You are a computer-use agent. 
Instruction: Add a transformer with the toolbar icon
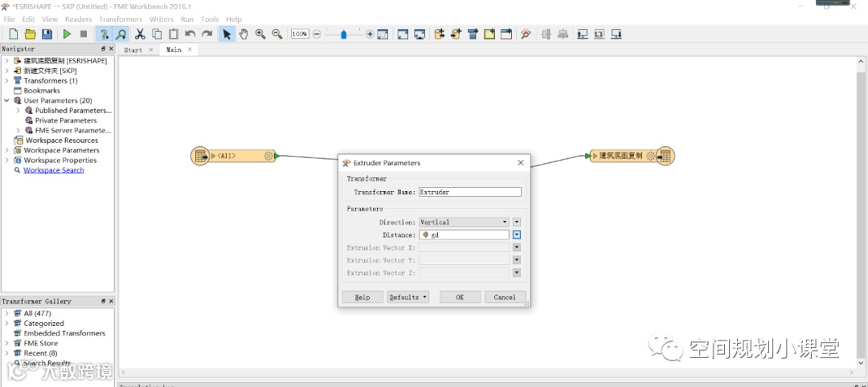pos(473,35)
